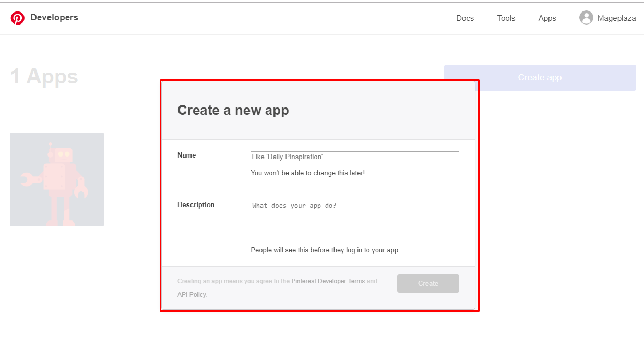The width and height of the screenshot is (644, 337).
Task: Open the Pinterest Developer Terms link
Action: 328,281
